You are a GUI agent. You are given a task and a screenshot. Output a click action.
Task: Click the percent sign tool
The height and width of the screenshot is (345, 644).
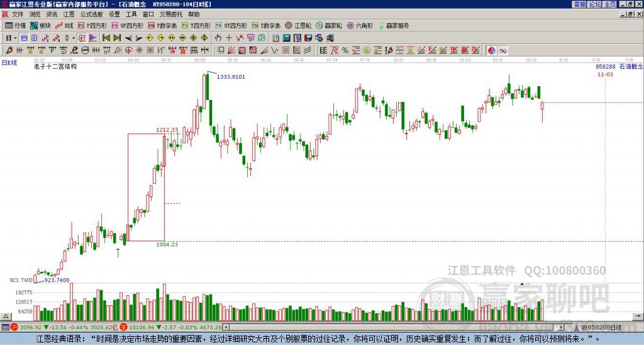345,50
